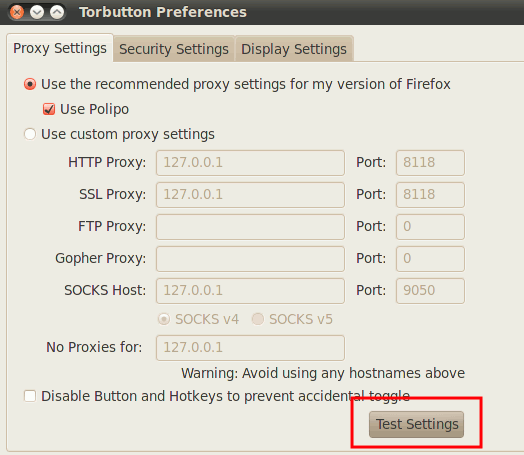Maximize window using up-arrow title button
Screen dimensions: 524x455
(57, 12)
